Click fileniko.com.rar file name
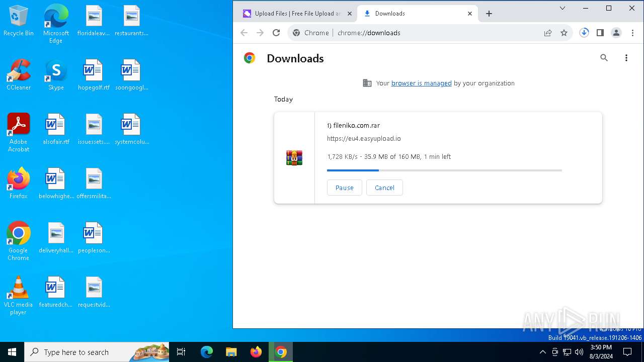 coord(353,126)
